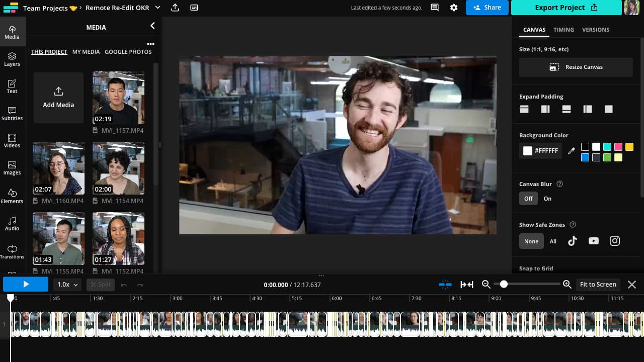Image resolution: width=644 pixels, height=362 pixels.
Task: Switch to the Timing tab
Action: 563,30
